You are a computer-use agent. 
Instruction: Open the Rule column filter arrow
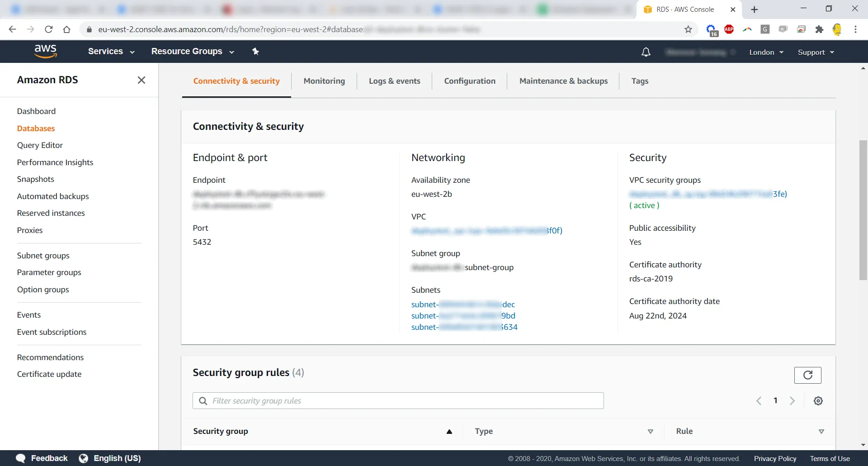pyautogui.click(x=821, y=432)
